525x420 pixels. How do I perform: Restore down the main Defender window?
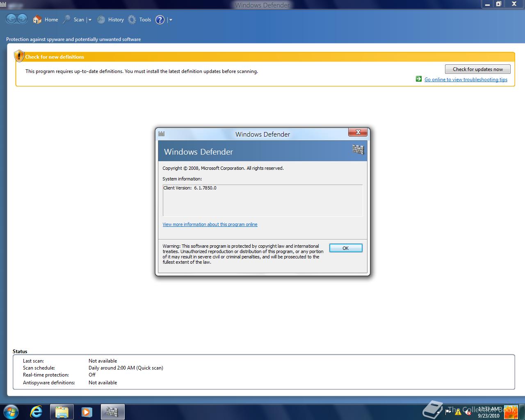(499, 4)
